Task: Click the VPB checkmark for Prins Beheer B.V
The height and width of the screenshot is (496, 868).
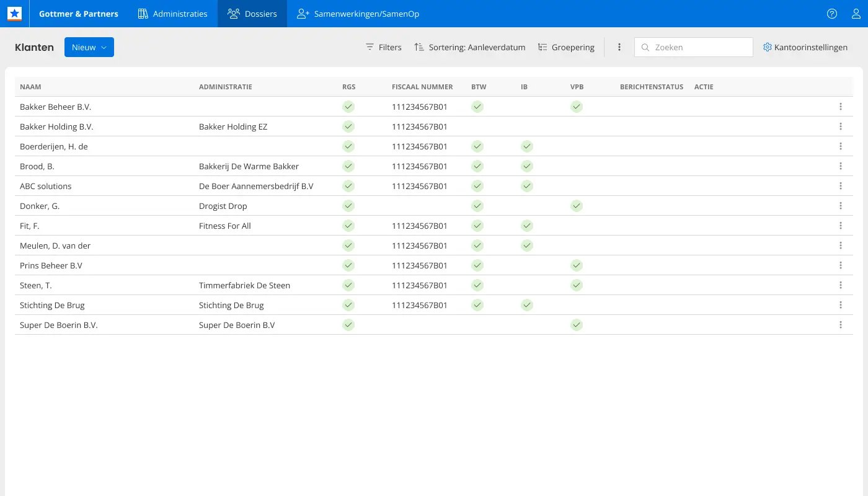Action: click(x=577, y=265)
